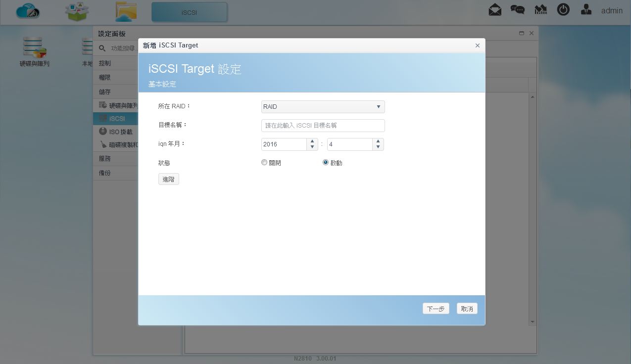Collapse the 儲存 section in 設定面板
This screenshot has height=364, width=631.
point(116,92)
